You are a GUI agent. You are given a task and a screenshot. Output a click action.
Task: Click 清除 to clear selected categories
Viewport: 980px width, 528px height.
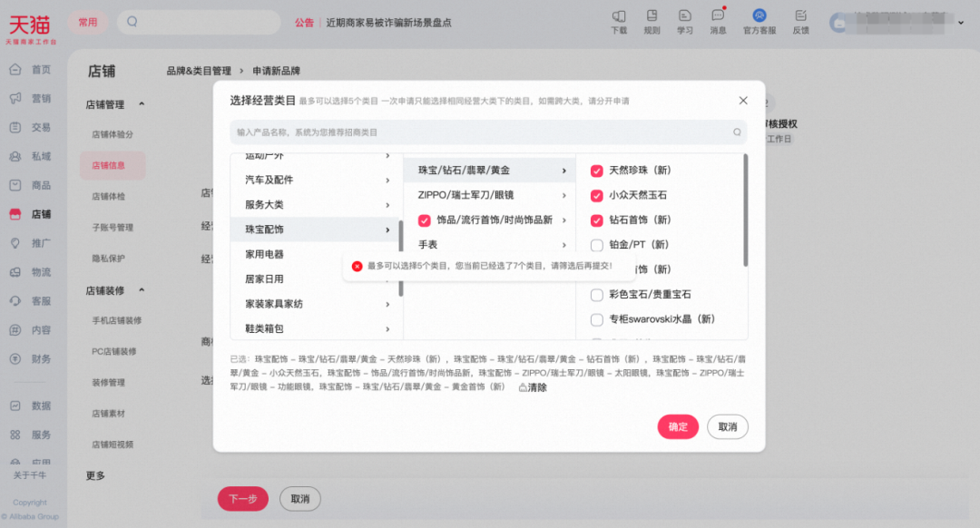pyautogui.click(x=534, y=386)
